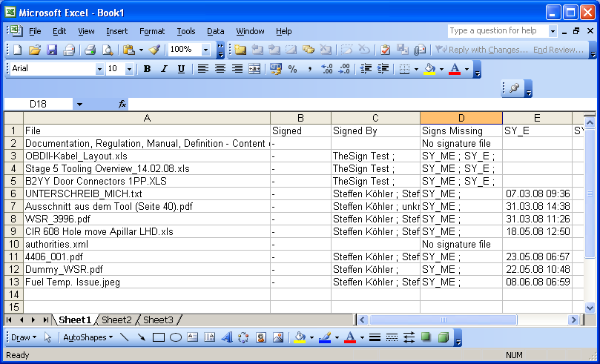Toggle Underline formatting
The height and width of the screenshot is (364, 600).
pyautogui.click(x=181, y=69)
